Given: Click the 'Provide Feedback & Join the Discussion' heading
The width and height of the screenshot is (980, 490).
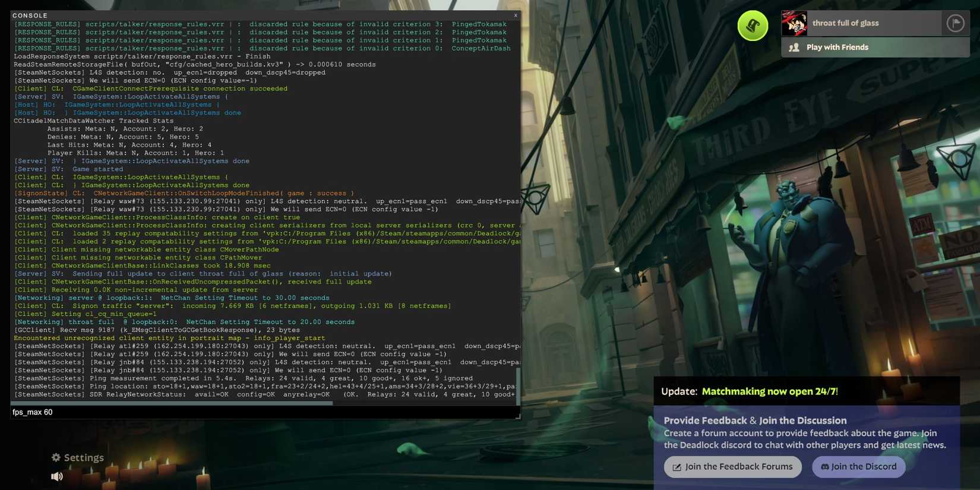Looking at the screenshot, I should click(755, 421).
